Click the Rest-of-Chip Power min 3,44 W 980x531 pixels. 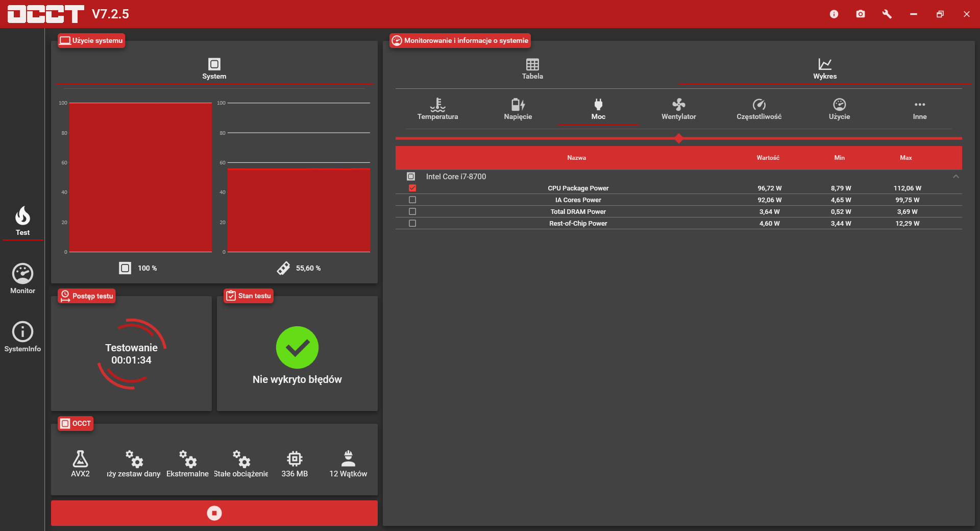pos(841,223)
